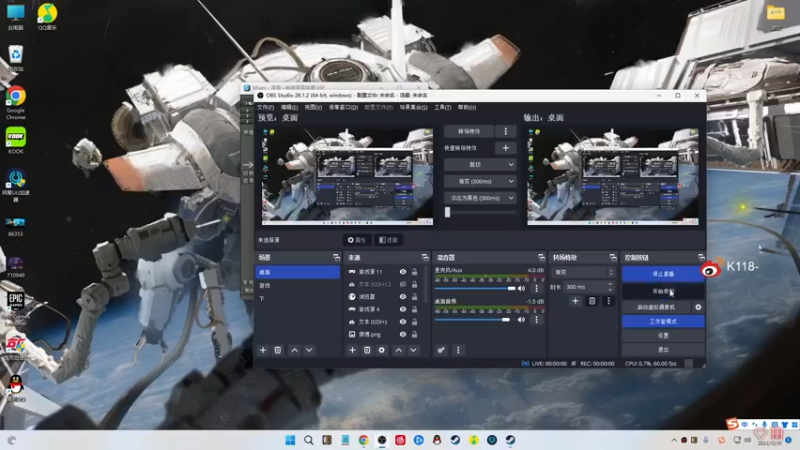Open the 渐变 transition type combo box

coord(583,272)
